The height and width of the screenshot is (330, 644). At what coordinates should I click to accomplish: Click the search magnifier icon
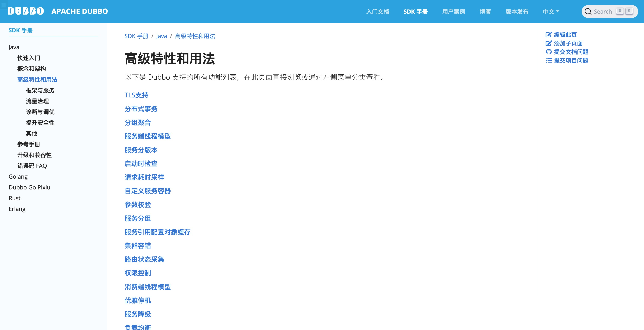click(x=588, y=12)
